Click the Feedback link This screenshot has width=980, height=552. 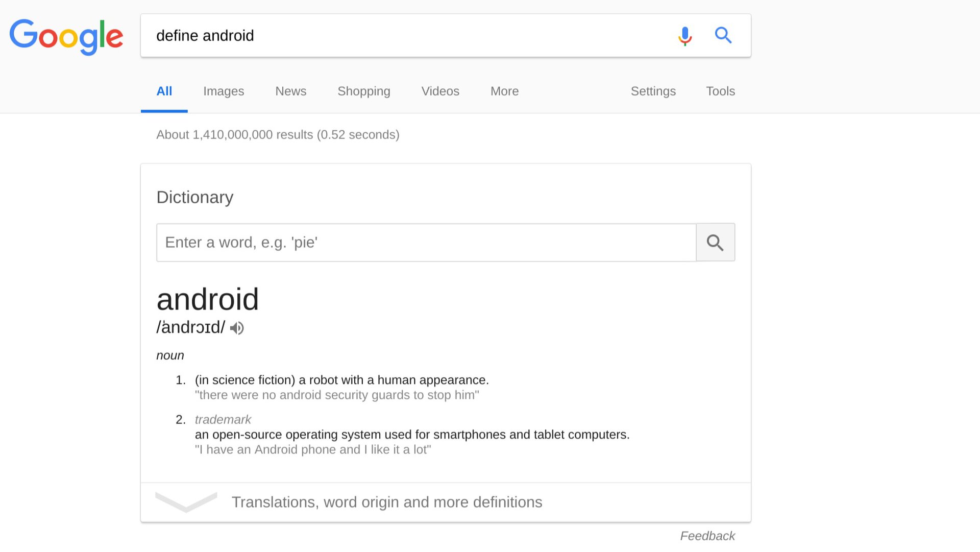coord(707,536)
